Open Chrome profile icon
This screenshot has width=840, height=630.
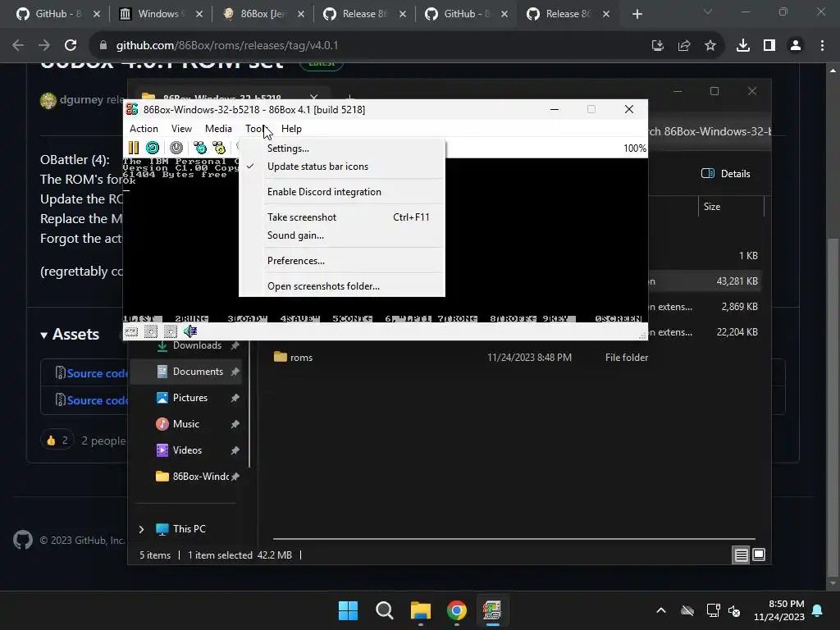(796, 46)
